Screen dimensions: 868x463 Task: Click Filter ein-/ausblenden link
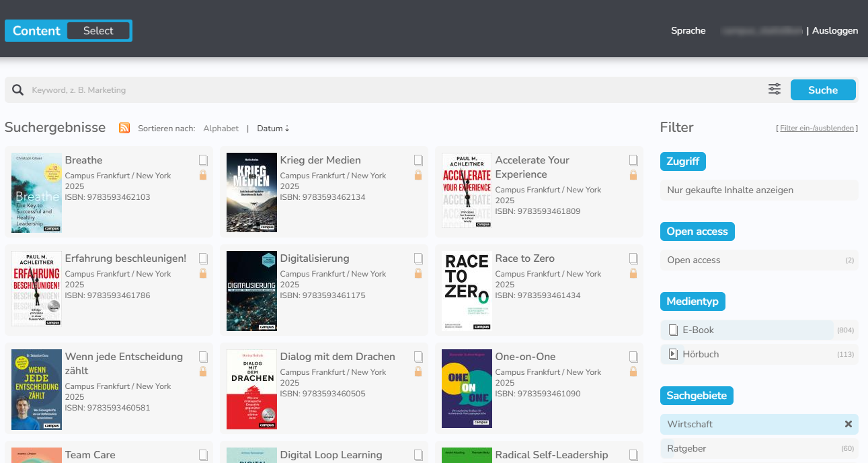(817, 128)
